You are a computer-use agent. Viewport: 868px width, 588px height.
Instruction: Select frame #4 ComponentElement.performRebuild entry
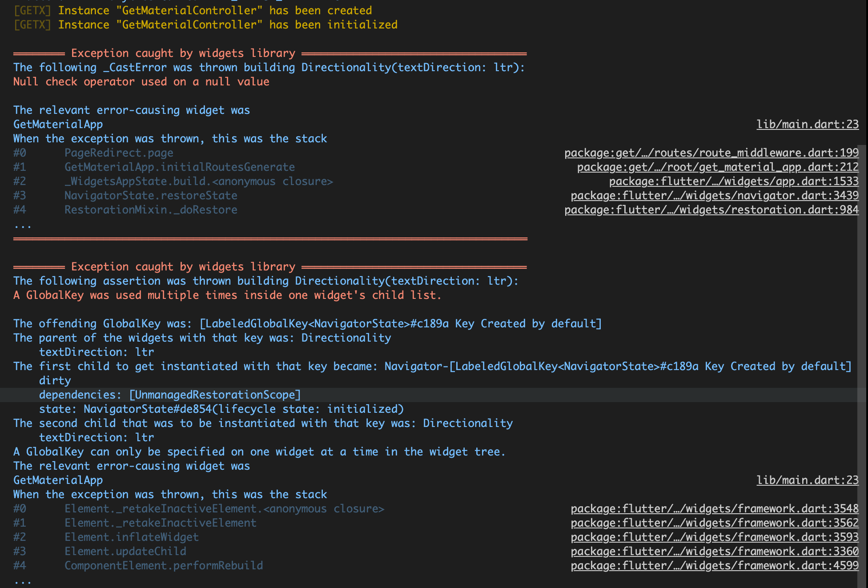point(164,565)
